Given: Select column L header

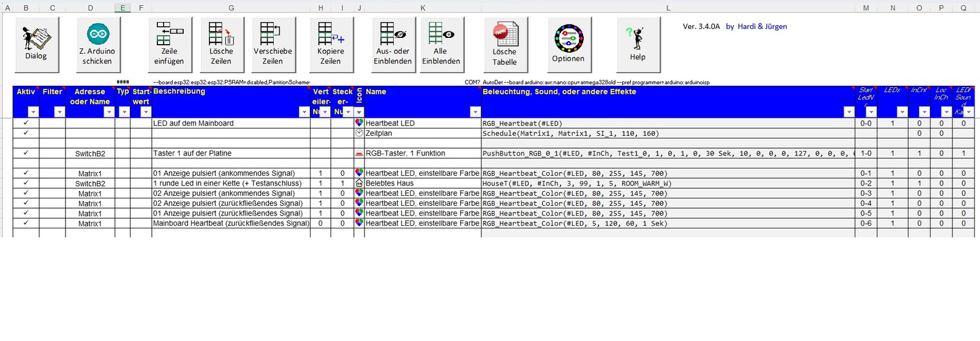Looking at the screenshot, I should (x=668, y=8).
